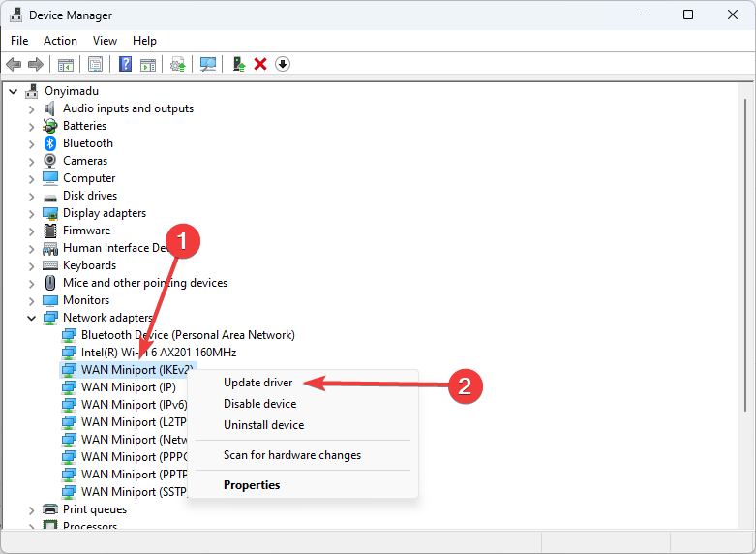Collapse the Onyimadu root computer node
The height and width of the screenshot is (554, 756).
coord(14,91)
